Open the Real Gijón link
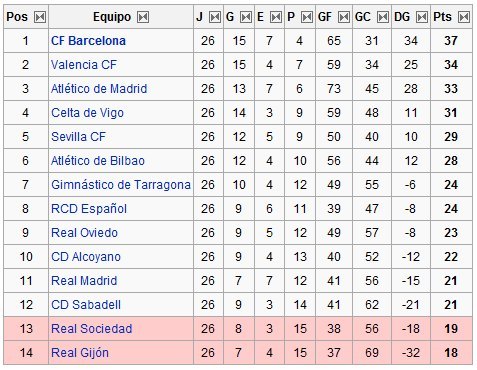477x370 pixels. pos(80,353)
